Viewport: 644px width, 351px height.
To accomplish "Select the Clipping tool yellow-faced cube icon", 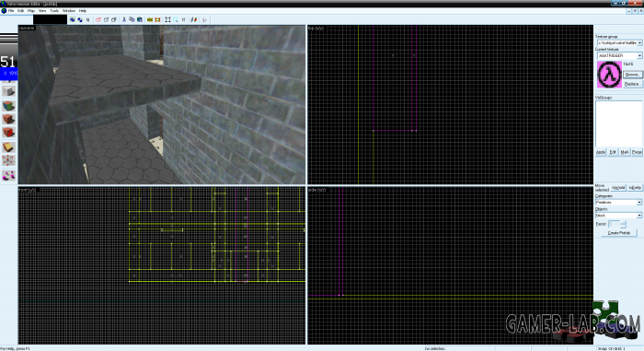I will pyautogui.click(x=8, y=146).
